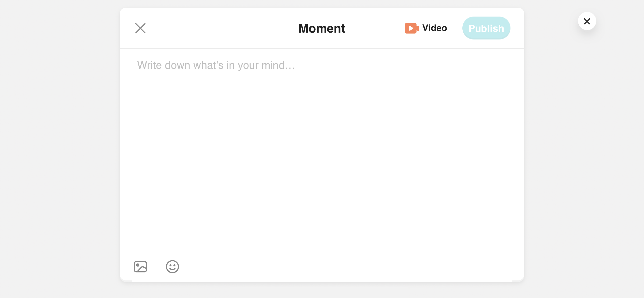The width and height of the screenshot is (644, 298).
Task: Choose the image attachment tool at bottom
Action: click(140, 267)
